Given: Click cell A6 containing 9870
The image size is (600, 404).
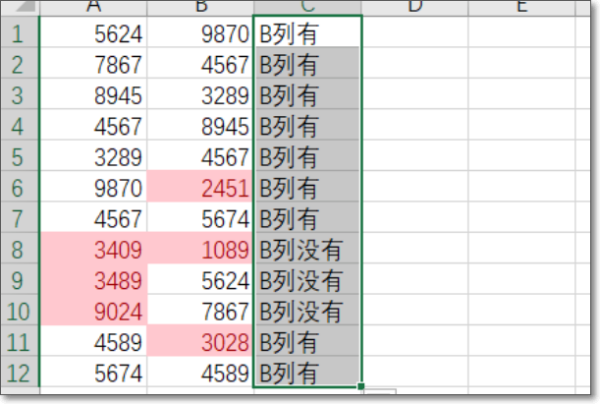Looking at the screenshot, I should [93, 187].
